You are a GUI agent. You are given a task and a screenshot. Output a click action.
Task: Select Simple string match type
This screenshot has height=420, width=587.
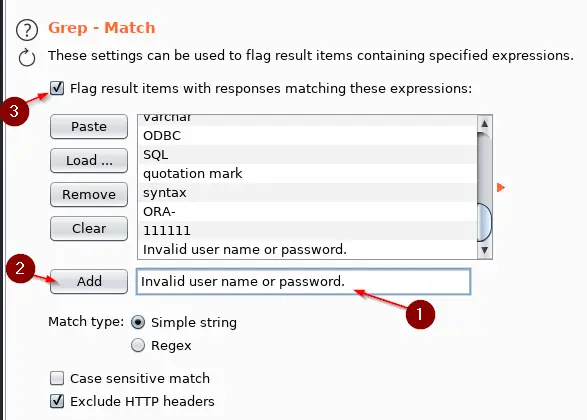pyautogui.click(x=138, y=322)
